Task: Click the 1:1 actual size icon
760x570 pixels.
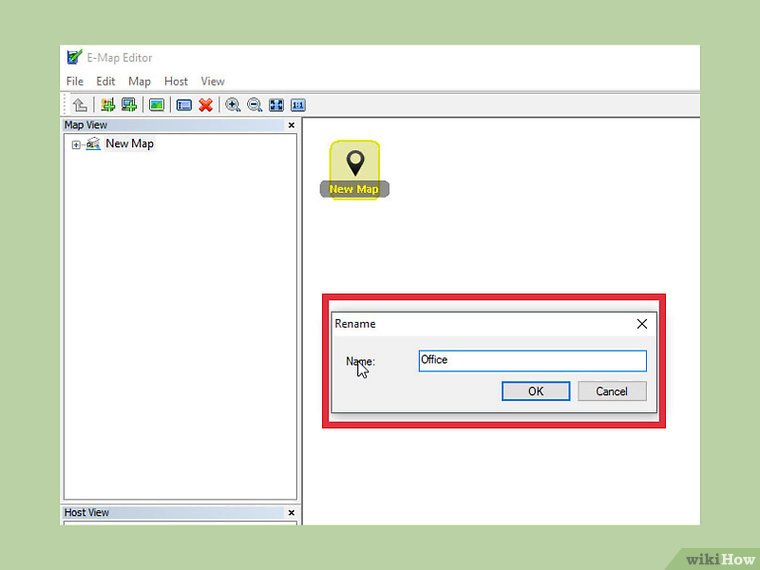Action: [298, 105]
